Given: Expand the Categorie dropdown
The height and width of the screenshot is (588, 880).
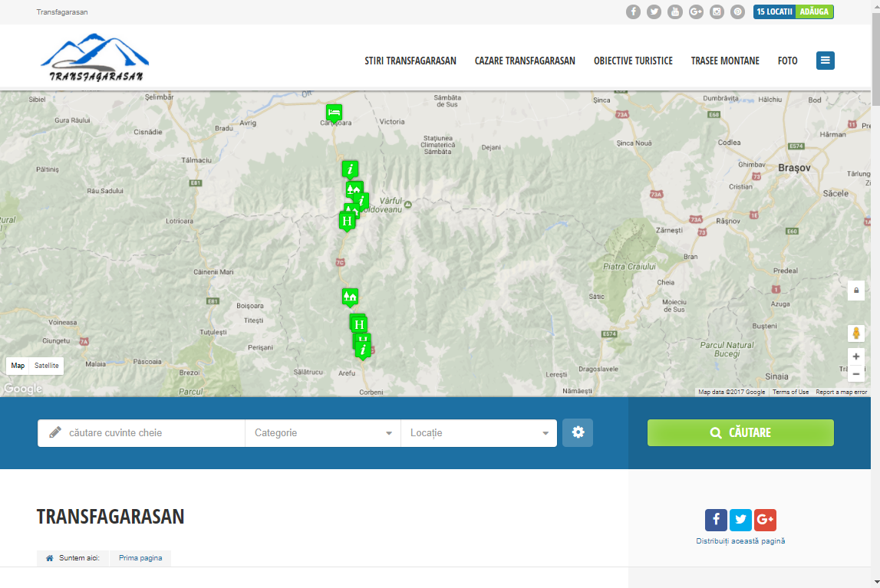Looking at the screenshot, I should (323, 433).
